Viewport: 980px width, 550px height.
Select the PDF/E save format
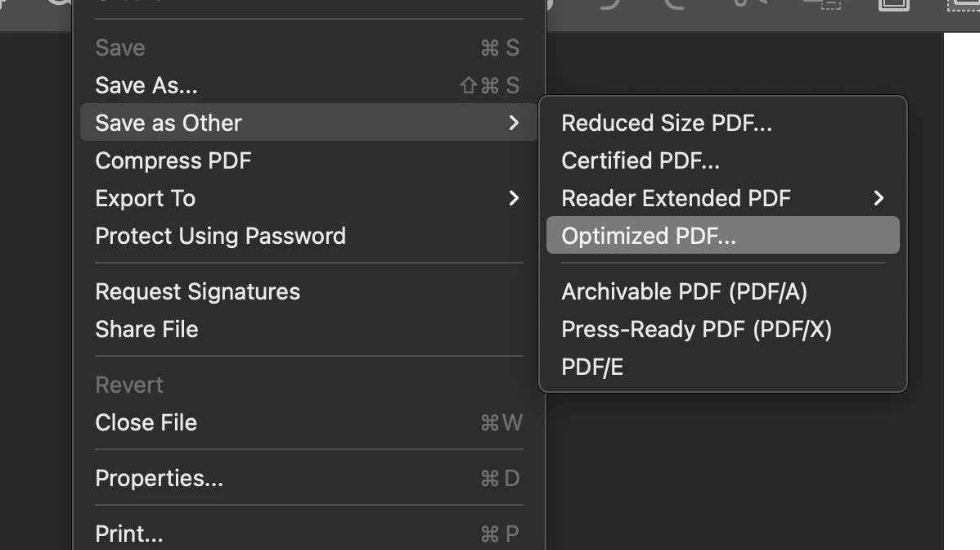pyautogui.click(x=722, y=367)
